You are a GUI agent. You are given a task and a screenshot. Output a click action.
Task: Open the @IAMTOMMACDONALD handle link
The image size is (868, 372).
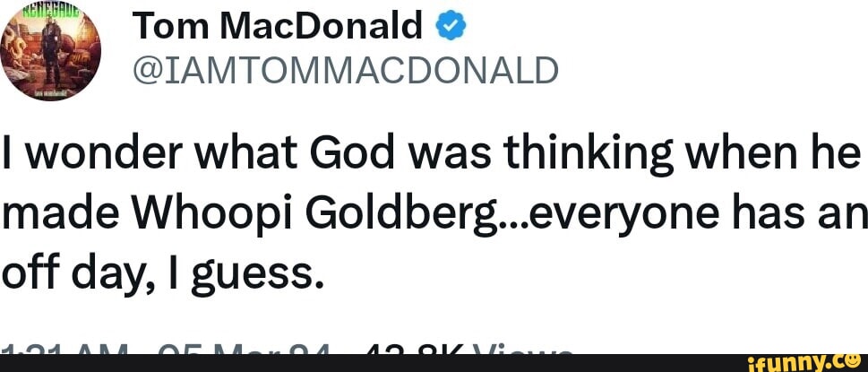click(343, 70)
